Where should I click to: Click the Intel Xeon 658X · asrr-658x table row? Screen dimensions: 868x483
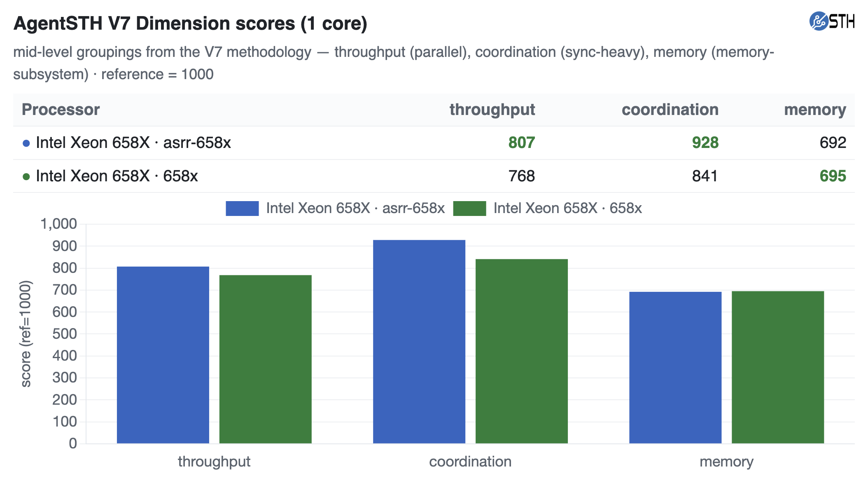click(434, 143)
